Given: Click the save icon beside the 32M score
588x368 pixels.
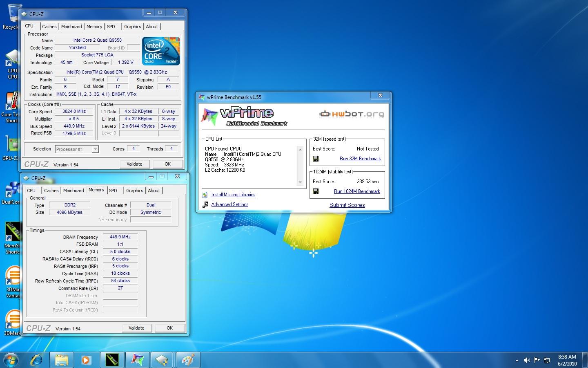Looking at the screenshot, I should point(315,159).
